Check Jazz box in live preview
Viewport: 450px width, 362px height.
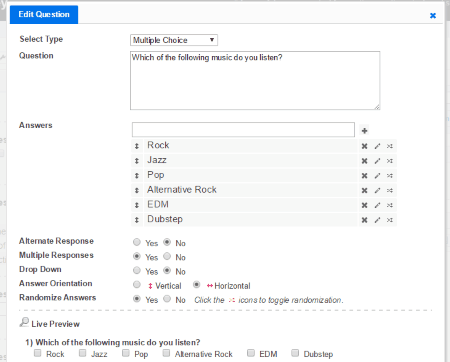click(82, 353)
